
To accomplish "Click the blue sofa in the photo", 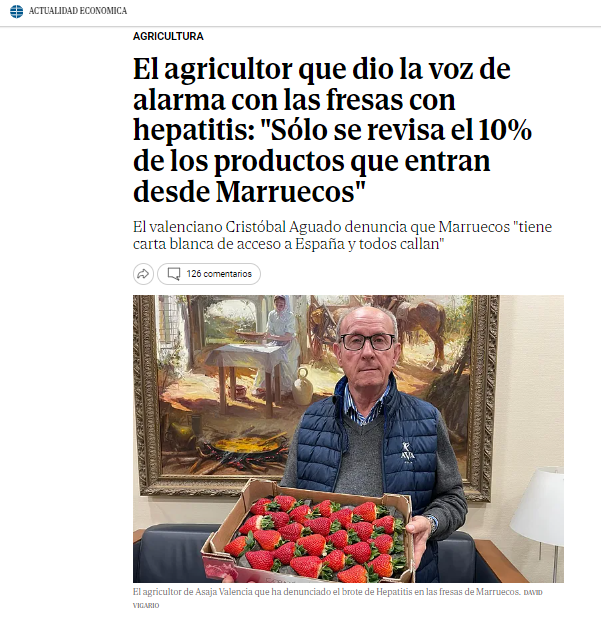I will (x=173, y=553).
